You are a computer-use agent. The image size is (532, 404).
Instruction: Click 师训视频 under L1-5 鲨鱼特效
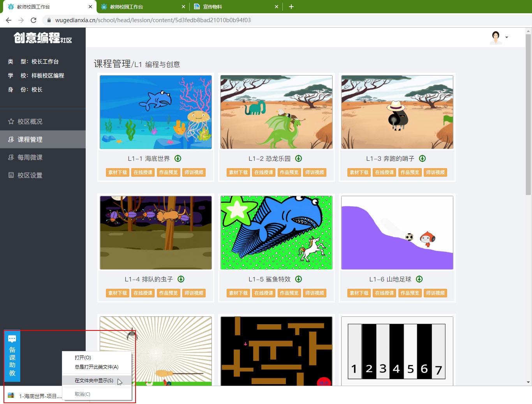[315, 293]
